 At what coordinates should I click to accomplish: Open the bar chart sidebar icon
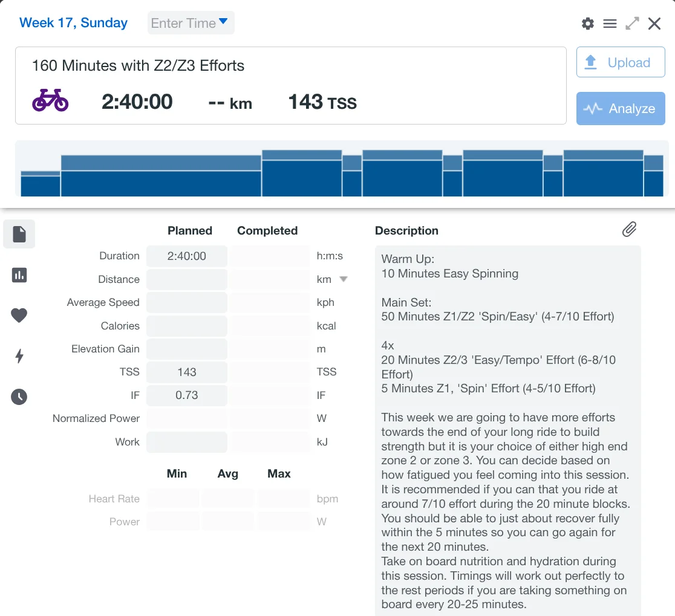19,275
